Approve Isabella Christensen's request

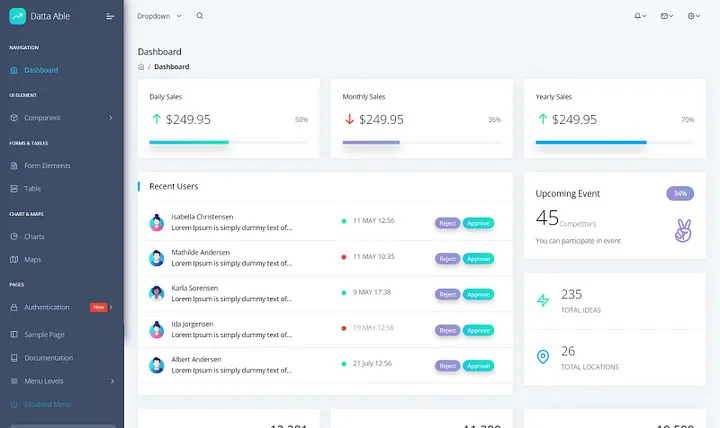pyautogui.click(x=478, y=223)
